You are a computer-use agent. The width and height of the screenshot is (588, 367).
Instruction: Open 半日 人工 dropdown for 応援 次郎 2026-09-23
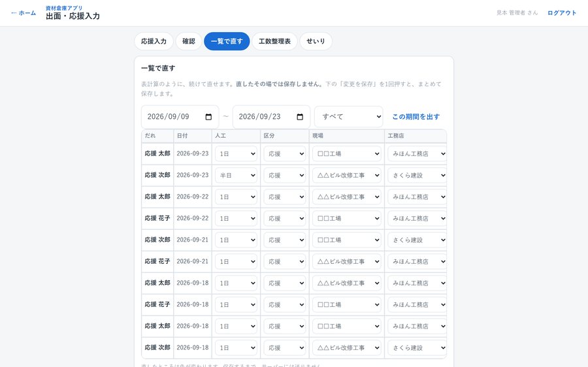pyautogui.click(x=236, y=176)
